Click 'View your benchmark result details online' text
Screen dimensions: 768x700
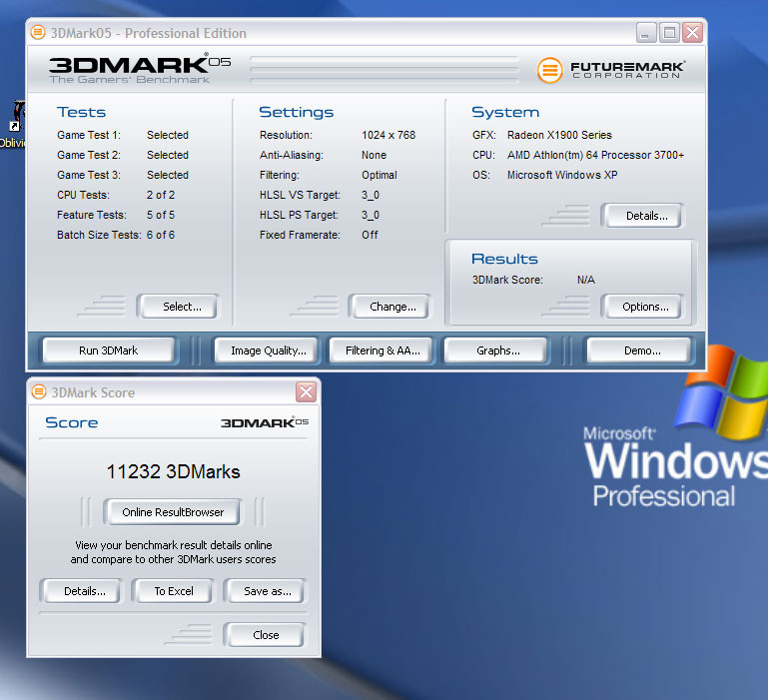coord(174,545)
